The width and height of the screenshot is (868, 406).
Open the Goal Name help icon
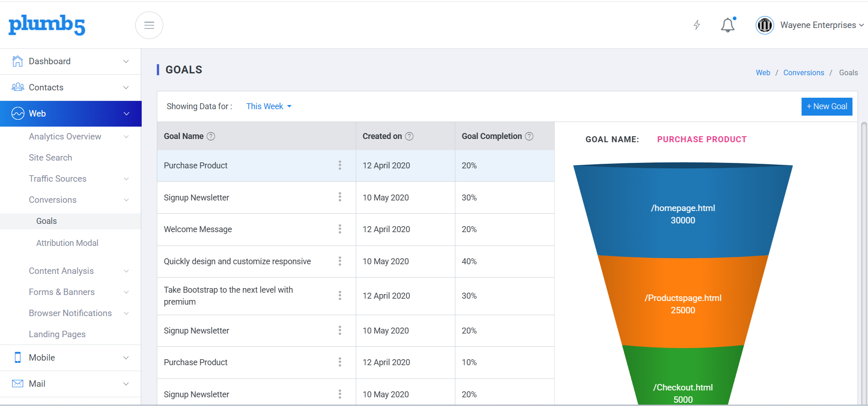[211, 136]
